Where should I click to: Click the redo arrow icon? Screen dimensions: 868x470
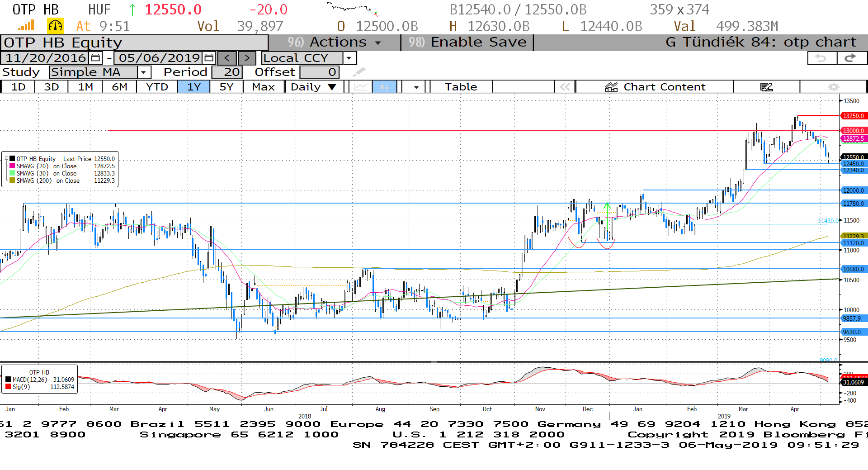(851, 58)
